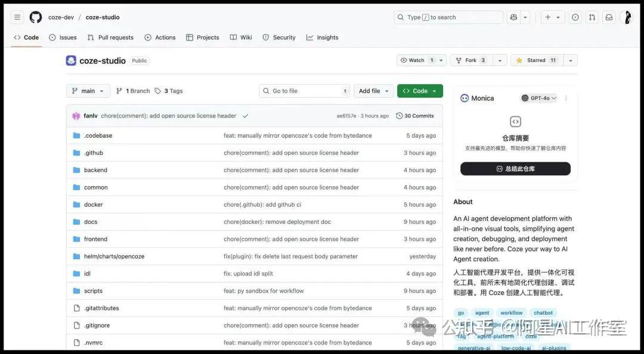Expand the Fork options dropdown arrow
The image size is (644, 354).
point(500,60)
